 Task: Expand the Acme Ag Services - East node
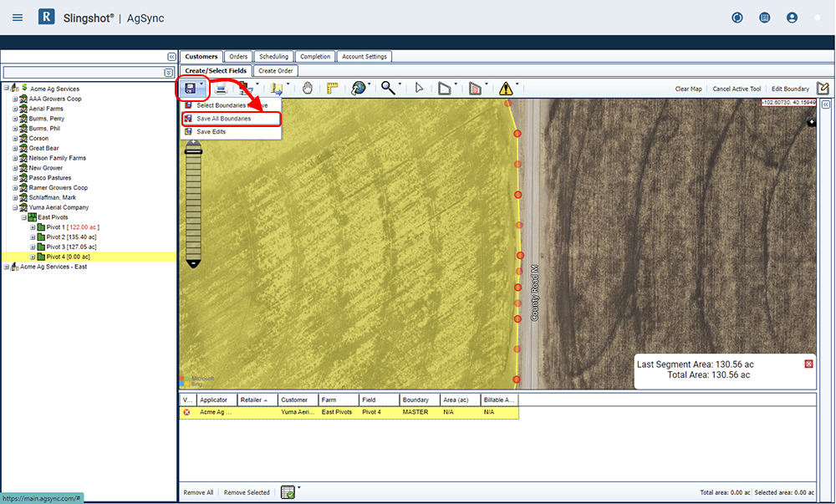click(7, 267)
